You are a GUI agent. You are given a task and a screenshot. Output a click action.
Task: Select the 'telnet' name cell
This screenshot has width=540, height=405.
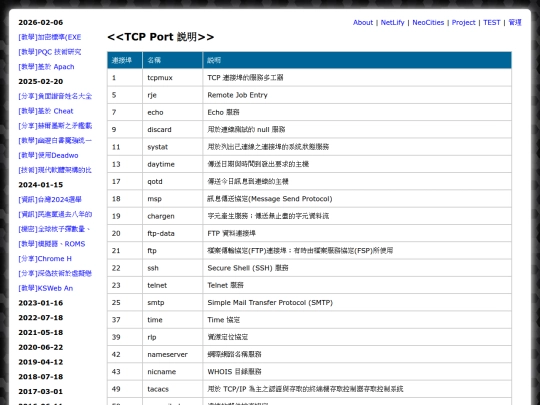pyautogui.click(x=172, y=285)
